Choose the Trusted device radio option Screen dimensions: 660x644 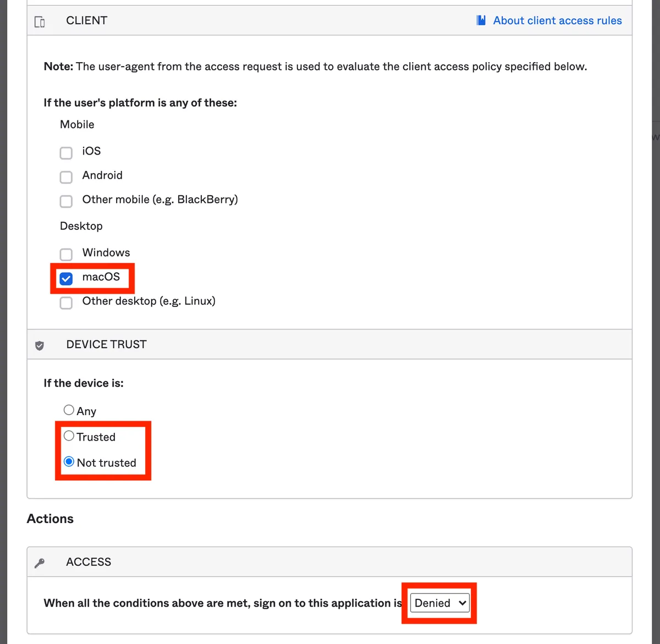tap(69, 436)
